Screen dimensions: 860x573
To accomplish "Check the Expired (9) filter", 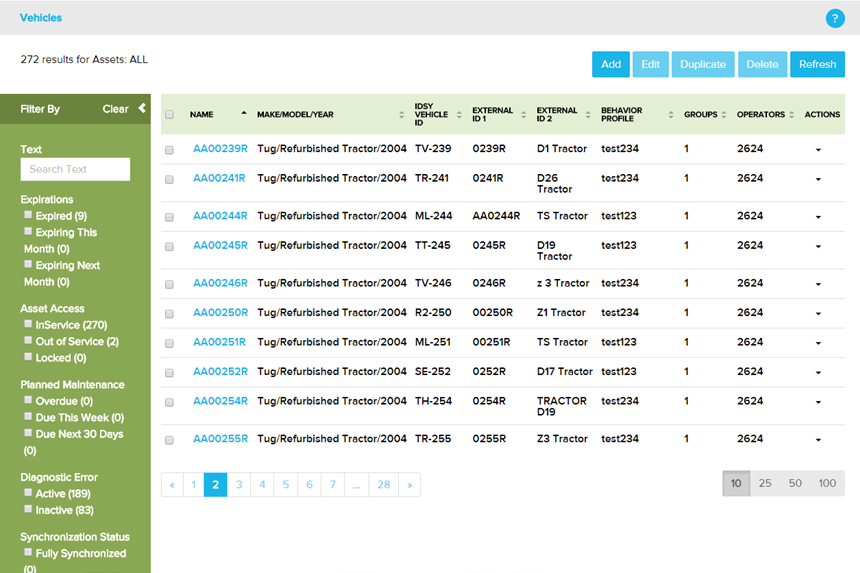I will point(28,215).
